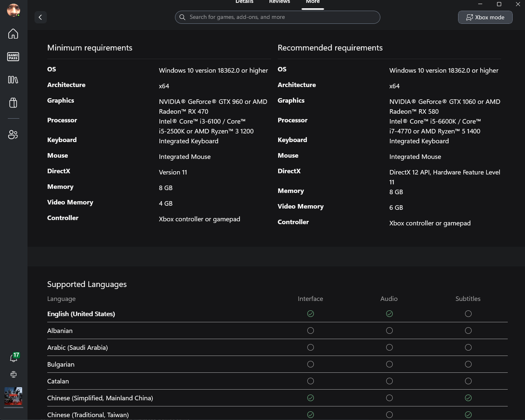
Task: Open the Game Pass section
Action: (13, 56)
